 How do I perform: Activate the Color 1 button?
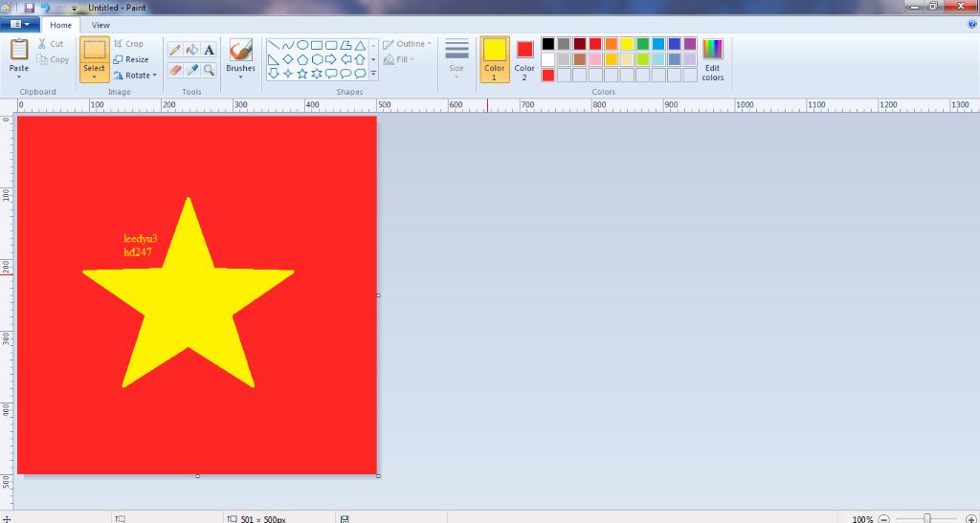click(495, 59)
